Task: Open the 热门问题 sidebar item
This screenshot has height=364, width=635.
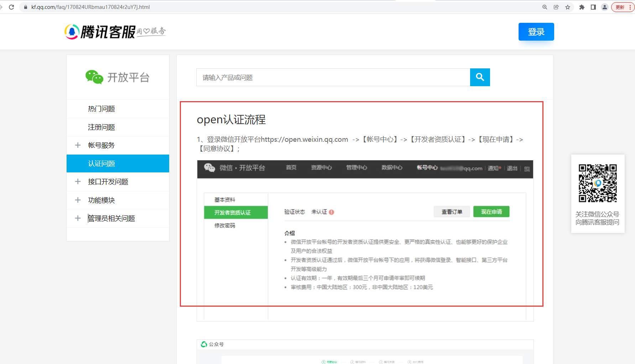Action: (x=118, y=109)
